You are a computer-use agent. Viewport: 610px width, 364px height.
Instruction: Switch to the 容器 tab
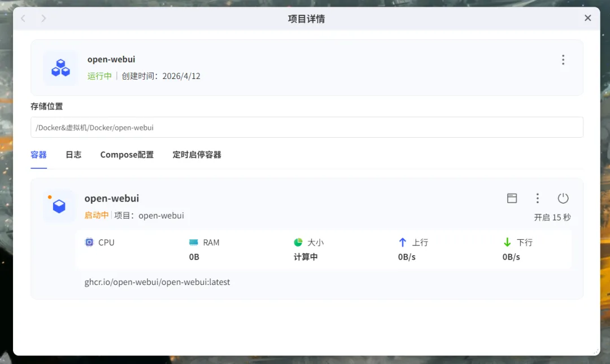(38, 155)
